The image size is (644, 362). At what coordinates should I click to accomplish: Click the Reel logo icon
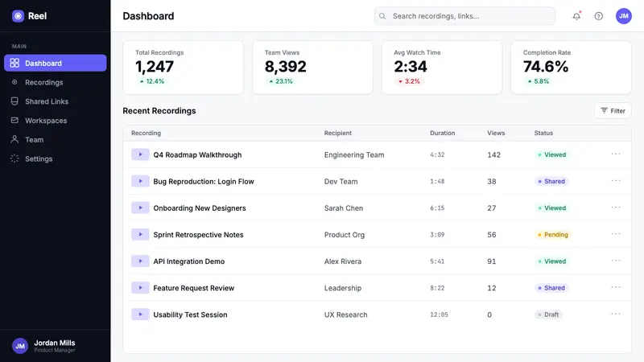[x=18, y=16]
